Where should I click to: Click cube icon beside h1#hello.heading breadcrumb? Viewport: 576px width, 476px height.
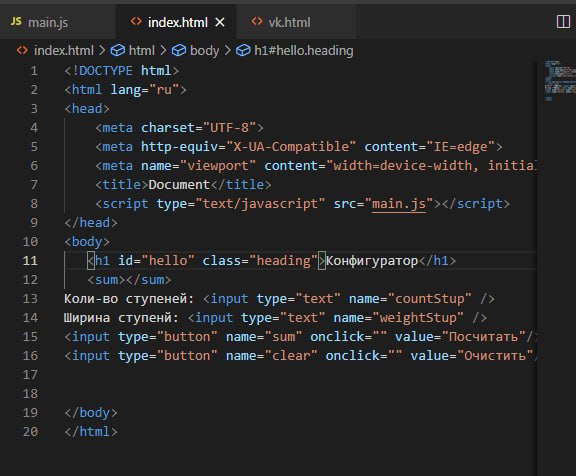pyautogui.click(x=243, y=50)
